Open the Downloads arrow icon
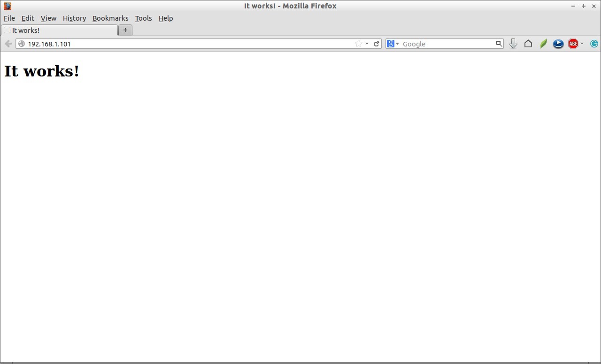This screenshot has height=364, width=601. tap(513, 44)
